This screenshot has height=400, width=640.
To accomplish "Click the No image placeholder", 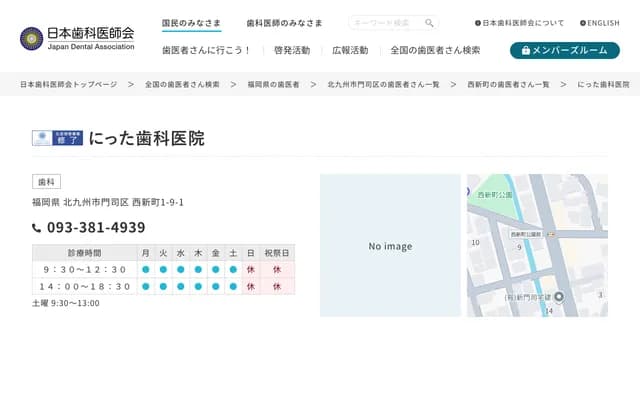I will (x=390, y=246).
